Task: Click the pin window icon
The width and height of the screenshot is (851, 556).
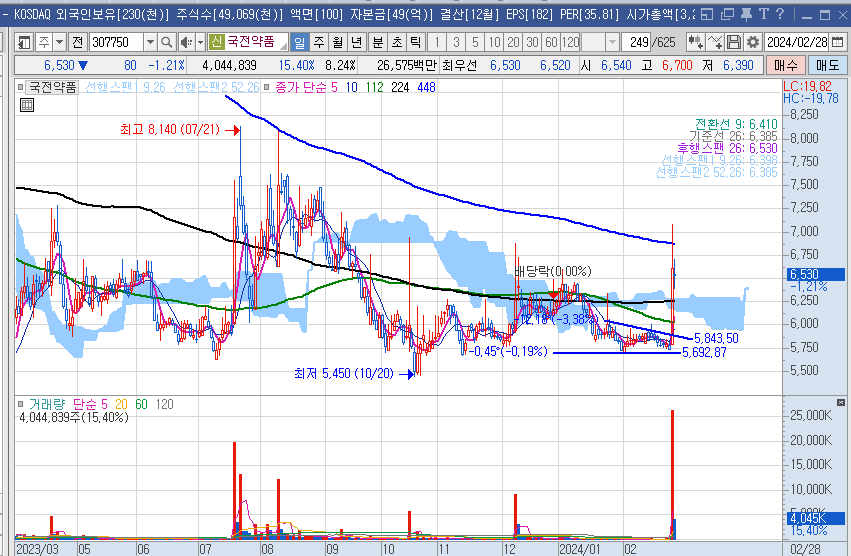Action: point(747,14)
